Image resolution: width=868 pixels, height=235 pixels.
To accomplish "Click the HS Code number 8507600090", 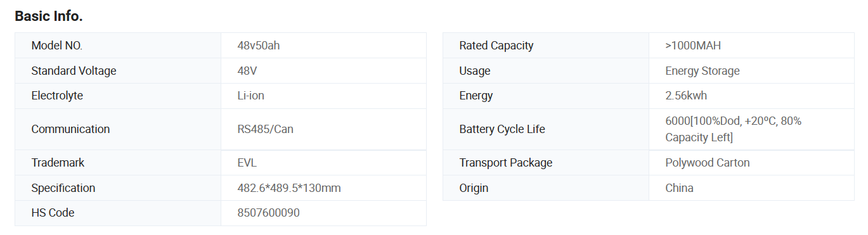I will [x=268, y=213].
